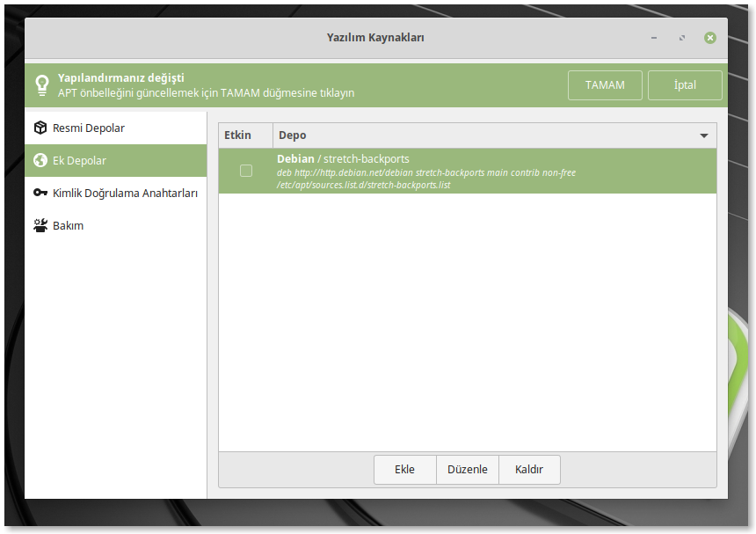This screenshot has width=756, height=534.
Task: Click the İptal button
Action: click(685, 85)
